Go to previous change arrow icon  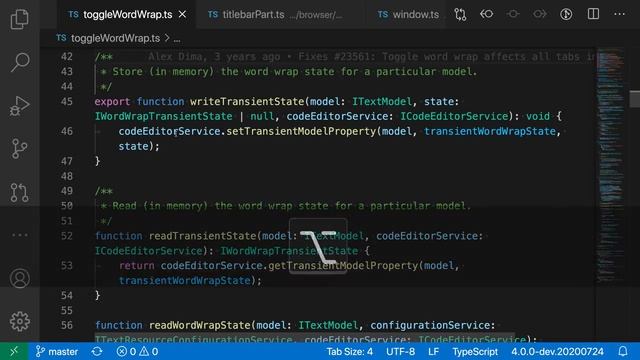487,14
